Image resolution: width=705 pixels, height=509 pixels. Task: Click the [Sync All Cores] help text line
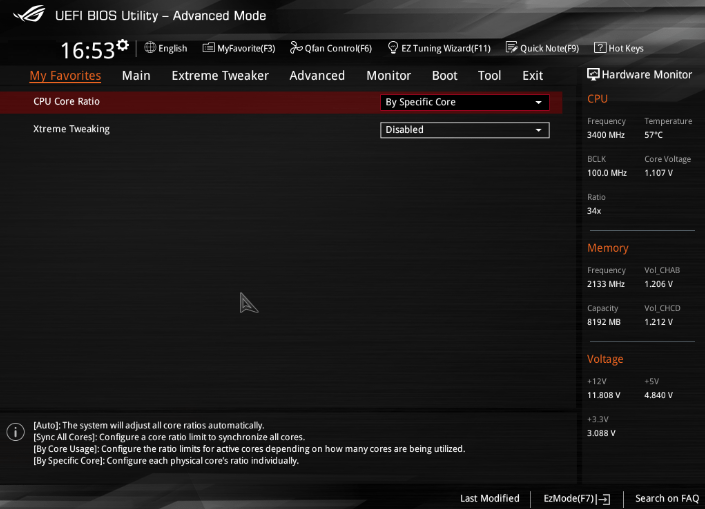(169, 437)
